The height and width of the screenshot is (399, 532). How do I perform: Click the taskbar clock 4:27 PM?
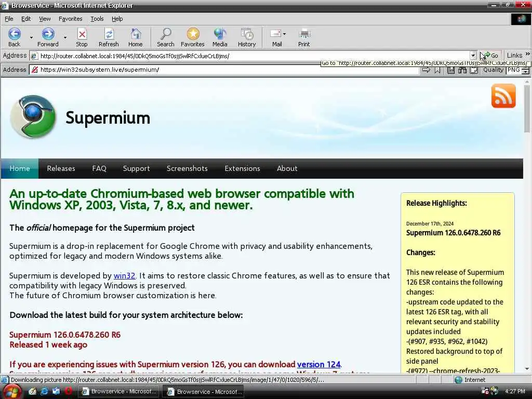click(x=515, y=392)
